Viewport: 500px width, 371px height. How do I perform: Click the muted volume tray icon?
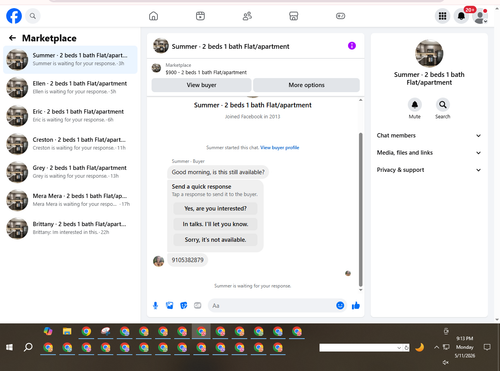445,362
